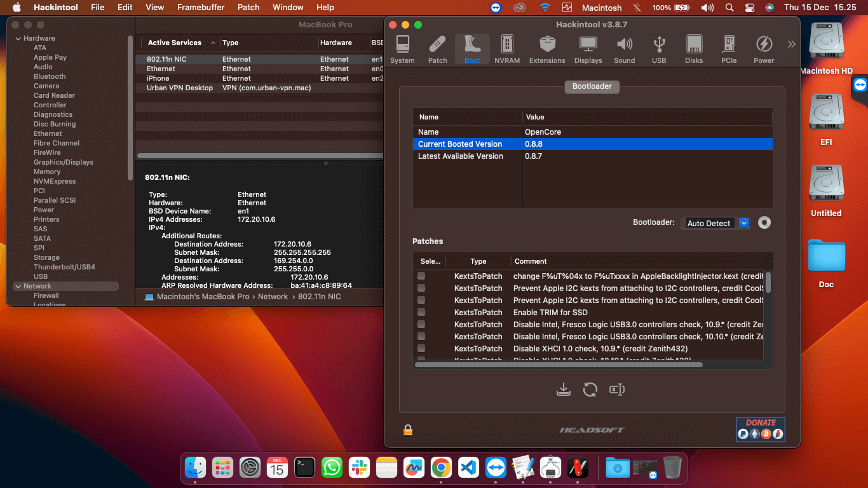Click the refresh patches icon
This screenshot has width=868, height=488.
tap(590, 390)
